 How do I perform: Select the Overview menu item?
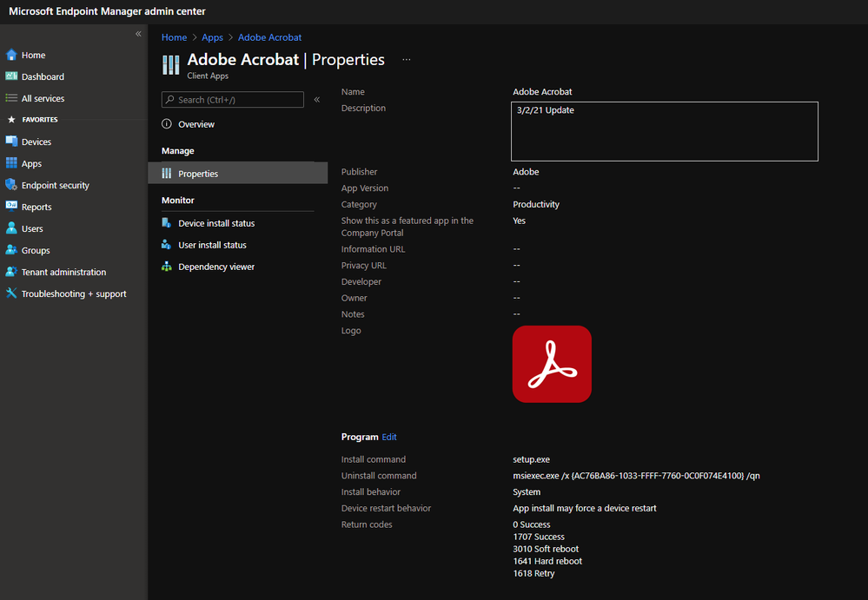tap(196, 124)
